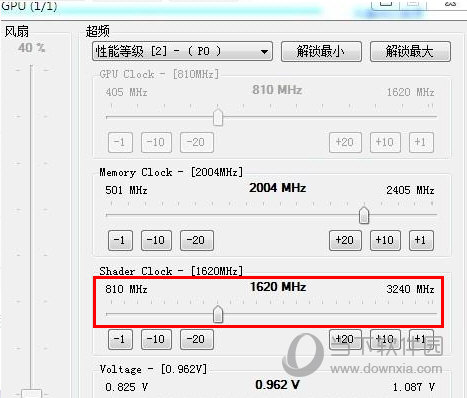Increase Memory Clock by 20
This screenshot has height=398, width=467.
pyautogui.click(x=345, y=240)
